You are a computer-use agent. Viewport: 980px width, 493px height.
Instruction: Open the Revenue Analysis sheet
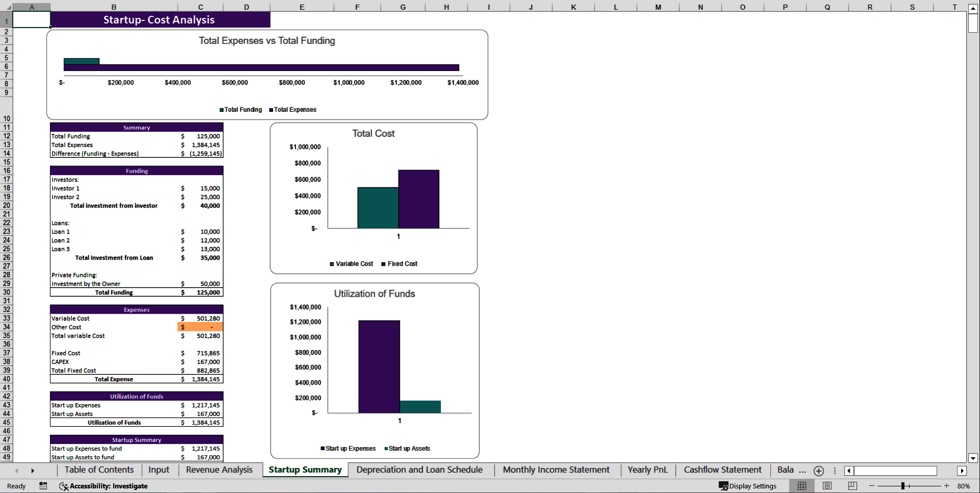[x=219, y=470]
